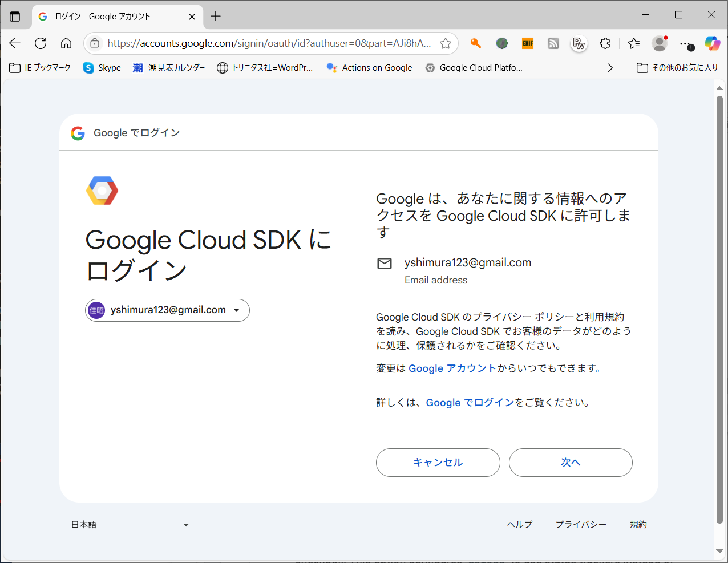
Task: Click the EXIF extension icon
Action: 528,43
